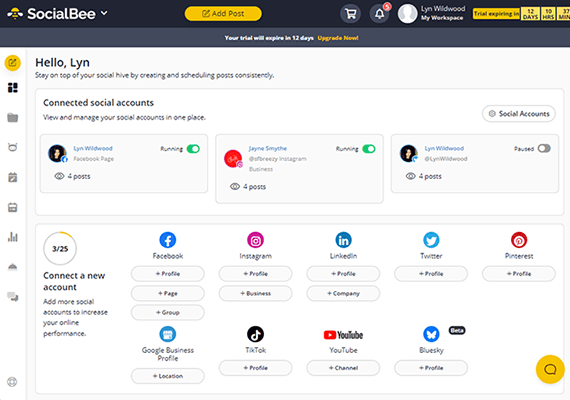Open the yellow chat support bubble

pyautogui.click(x=550, y=369)
